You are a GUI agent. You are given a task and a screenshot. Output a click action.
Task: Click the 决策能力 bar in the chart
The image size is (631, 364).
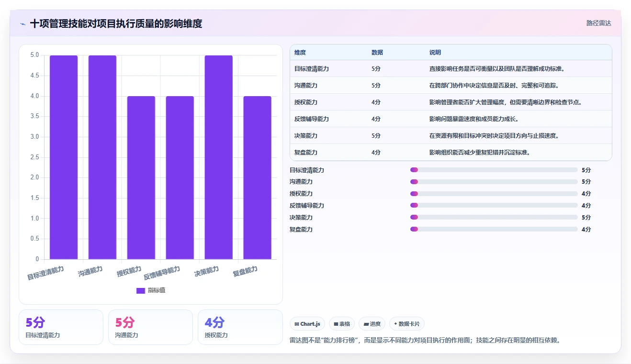pyautogui.click(x=219, y=157)
